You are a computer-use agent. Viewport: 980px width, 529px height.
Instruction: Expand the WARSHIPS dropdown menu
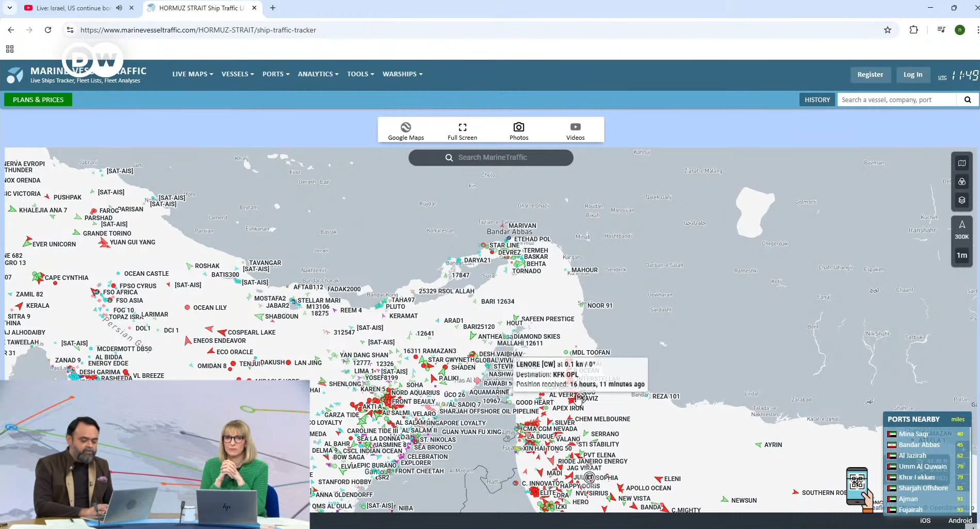(402, 74)
